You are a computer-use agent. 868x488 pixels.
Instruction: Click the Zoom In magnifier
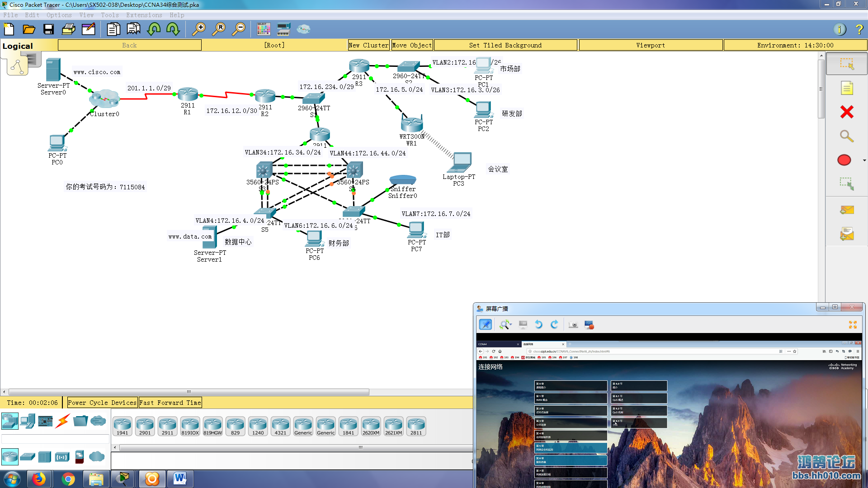point(198,30)
